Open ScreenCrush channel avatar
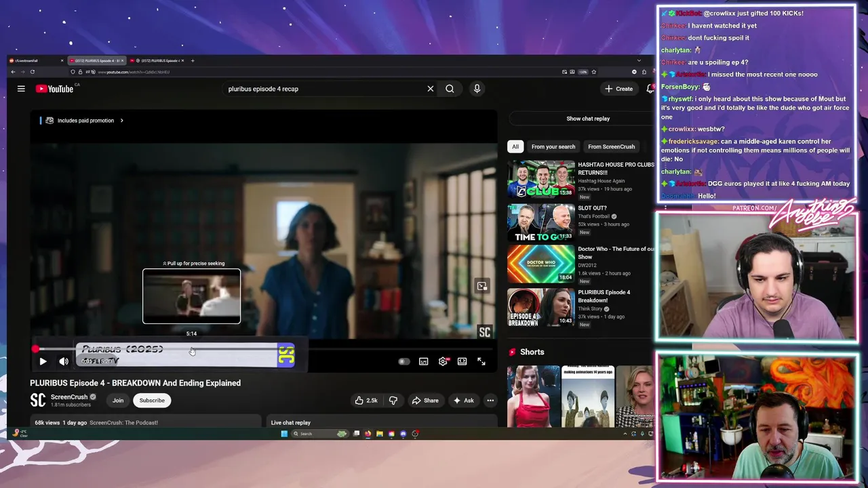This screenshot has height=488, width=868. (38, 400)
